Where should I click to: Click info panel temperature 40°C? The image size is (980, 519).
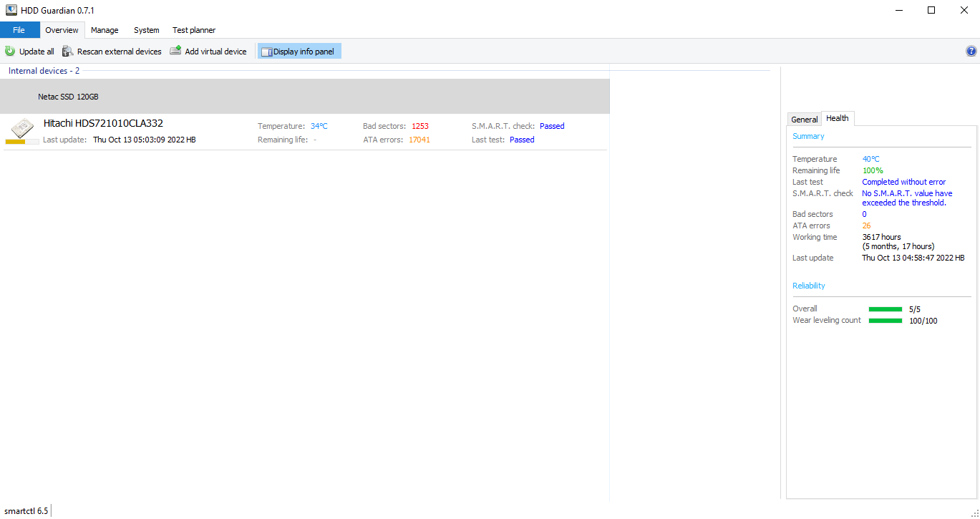tap(870, 159)
